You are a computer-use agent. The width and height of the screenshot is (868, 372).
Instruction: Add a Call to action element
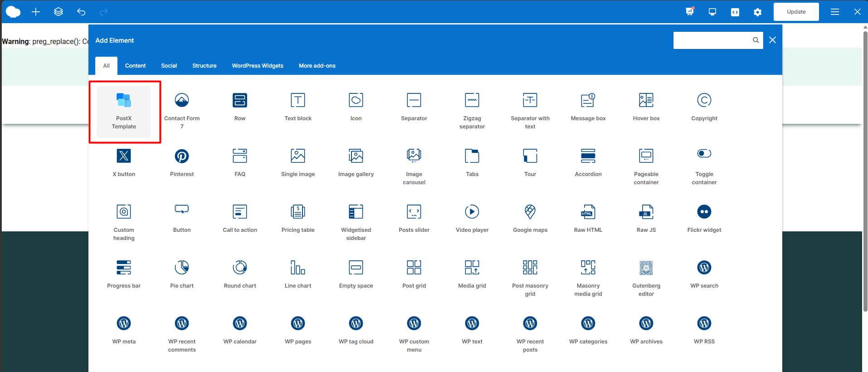[x=240, y=219]
